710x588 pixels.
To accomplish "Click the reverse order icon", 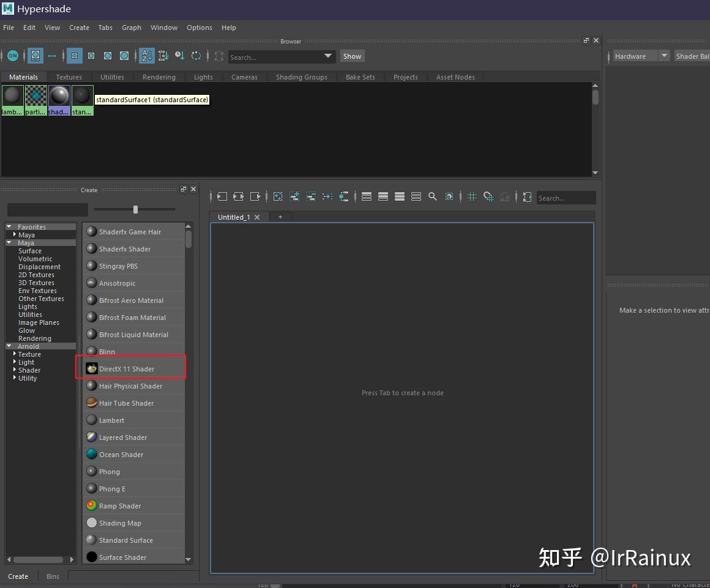I will click(196, 56).
